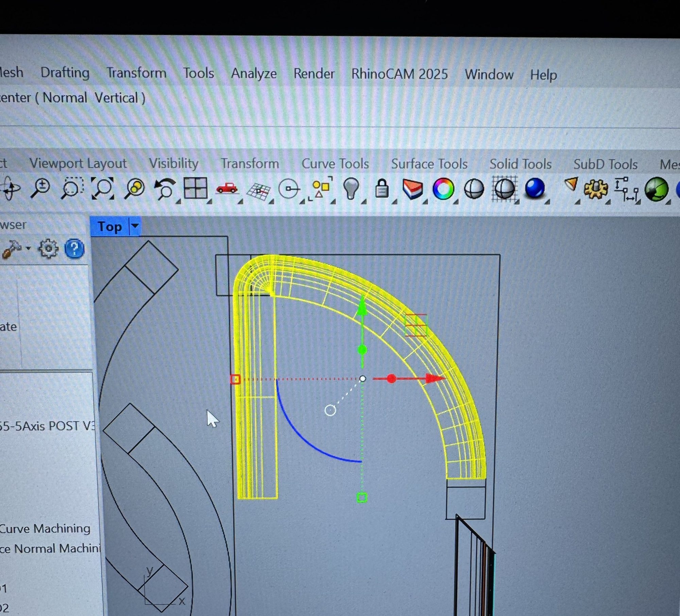Click the Top viewport title label
Screen dimensions: 680x616
(x=109, y=227)
